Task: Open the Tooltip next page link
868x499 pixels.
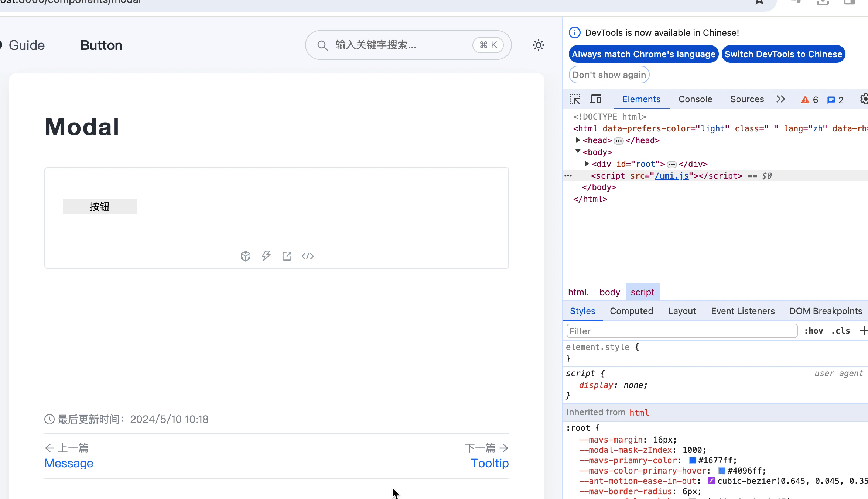Action: click(x=489, y=463)
